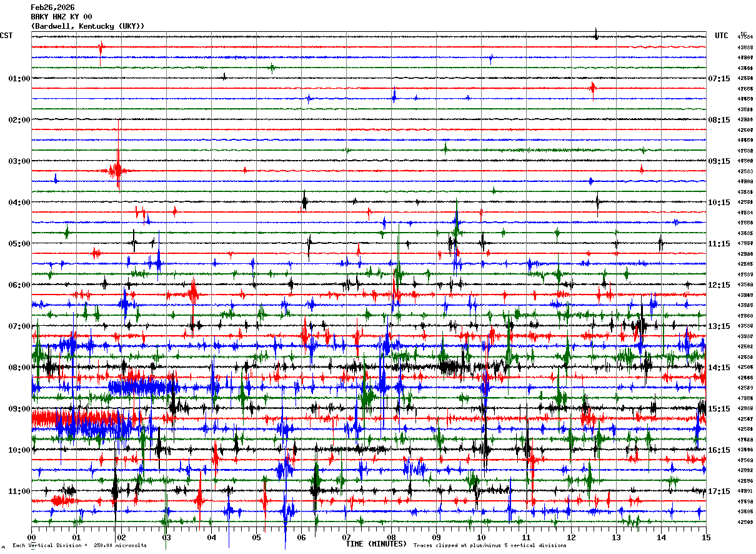Select the minute 02 axis tick label
Viewport: 756px width, 554px height.
pyautogui.click(x=121, y=537)
